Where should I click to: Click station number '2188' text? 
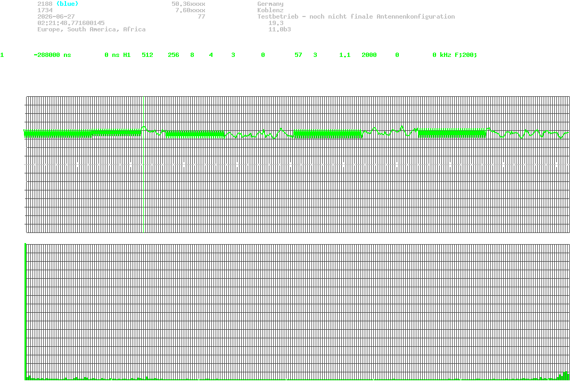pos(45,4)
